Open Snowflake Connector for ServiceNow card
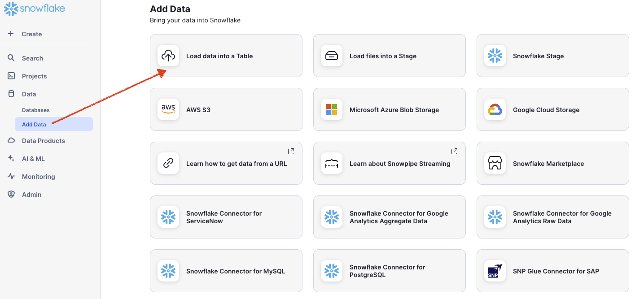This screenshot has height=299, width=644. click(x=226, y=217)
